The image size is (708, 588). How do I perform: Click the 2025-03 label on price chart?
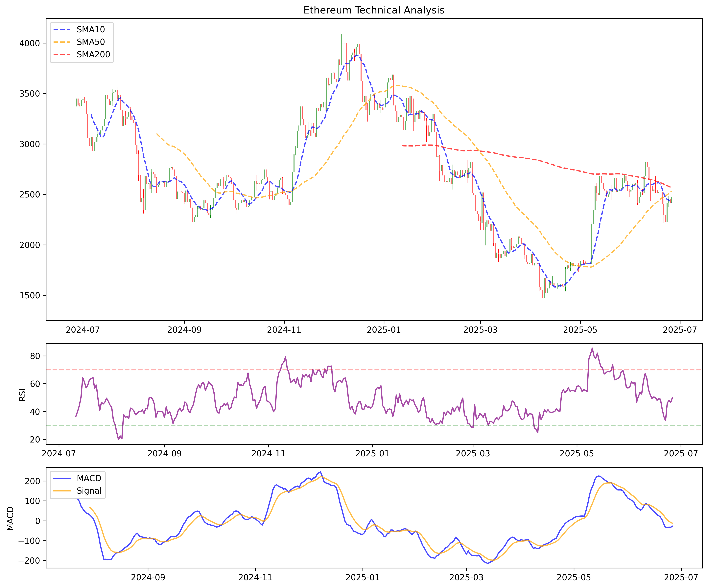click(x=480, y=330)
